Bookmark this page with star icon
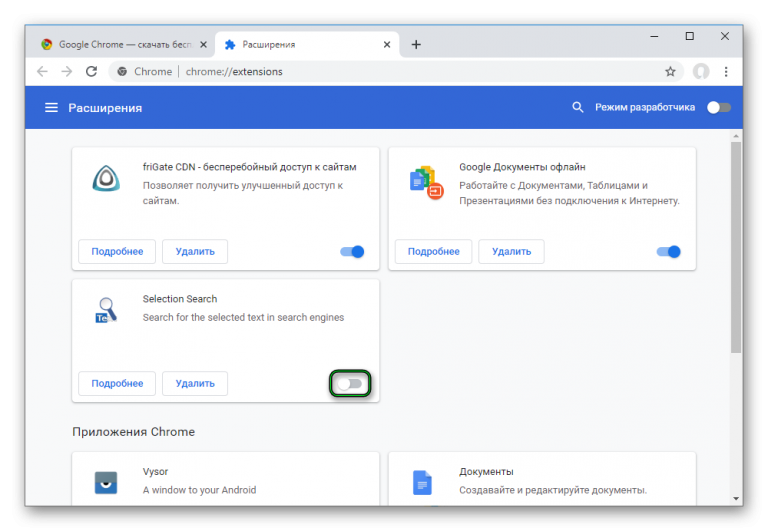The width and height of the screenshot is (768, 531). [x=670, y=72]
